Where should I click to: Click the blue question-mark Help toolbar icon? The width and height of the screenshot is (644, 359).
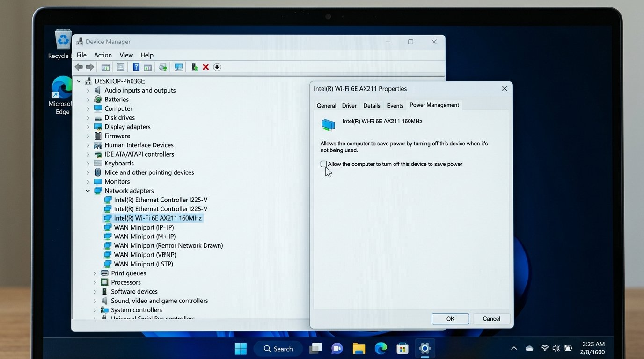pos(136,67)
